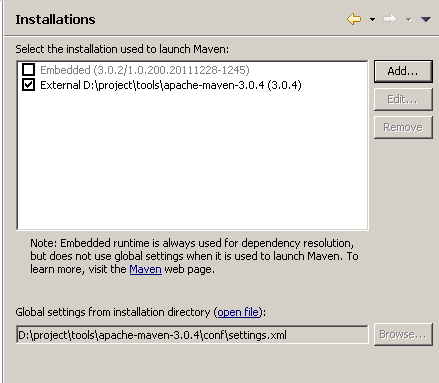Open the forward history dropdown arrow

pyautogui.click(x=408, y=20)
